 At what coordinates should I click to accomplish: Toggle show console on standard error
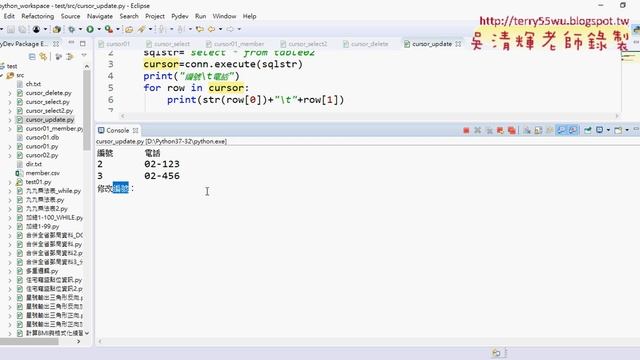click(x=573, y=130)
